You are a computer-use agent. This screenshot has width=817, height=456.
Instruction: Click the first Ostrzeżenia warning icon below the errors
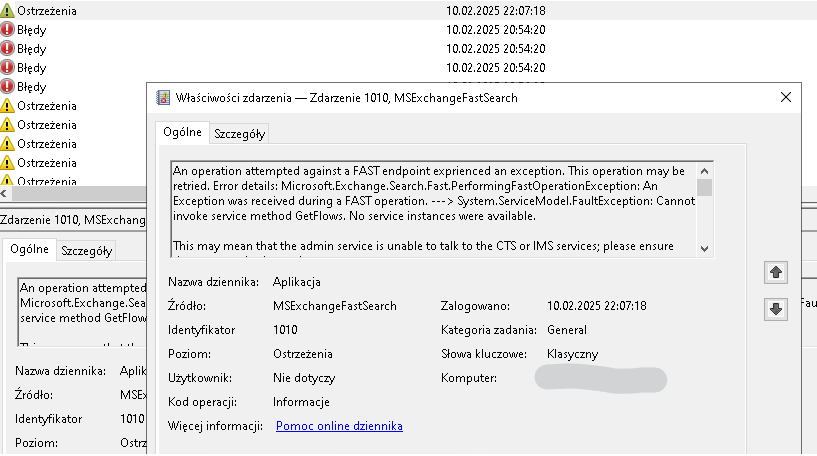point(8,105)
